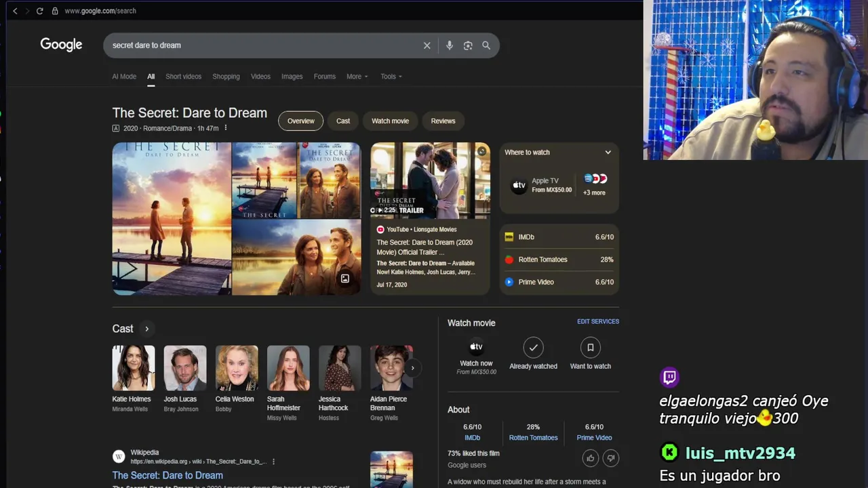
Task: Open the Images tab
Action: 292,77
